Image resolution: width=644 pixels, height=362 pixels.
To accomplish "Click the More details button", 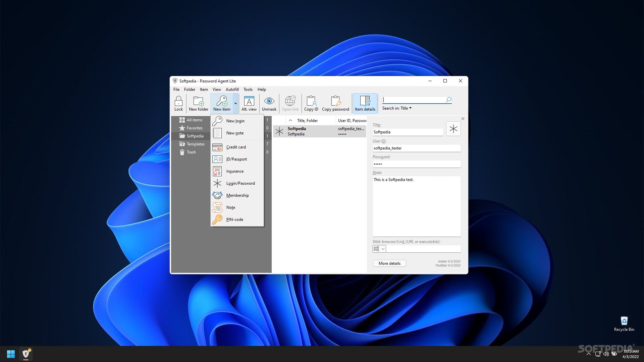I will (x=389, y=263).
